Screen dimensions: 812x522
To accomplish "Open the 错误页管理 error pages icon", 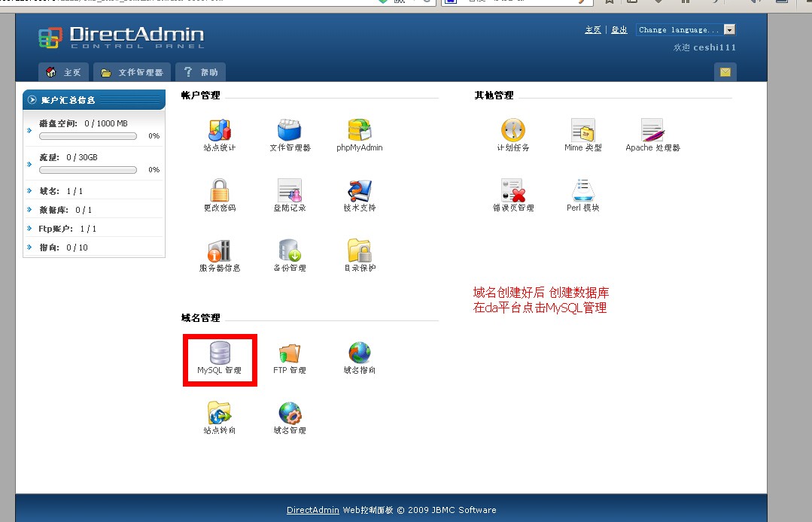I will pos(513,190).
